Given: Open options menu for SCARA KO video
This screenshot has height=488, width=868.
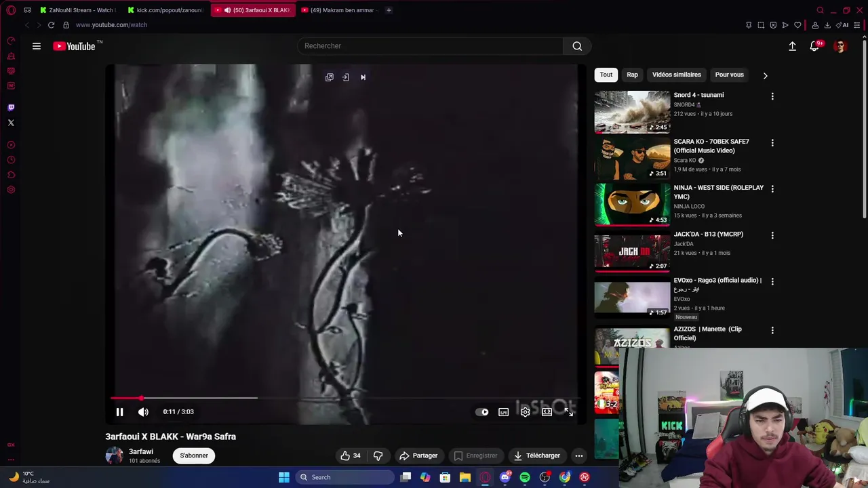Looking at the screenshot, I should 772,143.
